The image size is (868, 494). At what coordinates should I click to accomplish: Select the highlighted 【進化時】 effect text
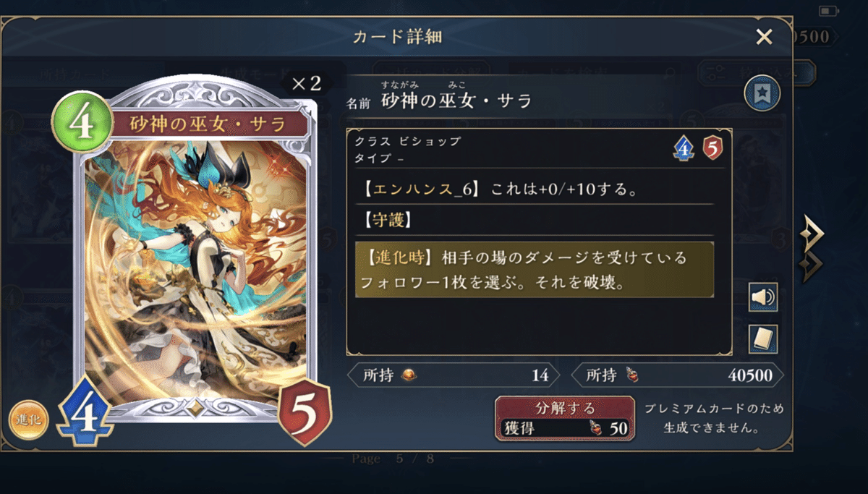point(535,270)
